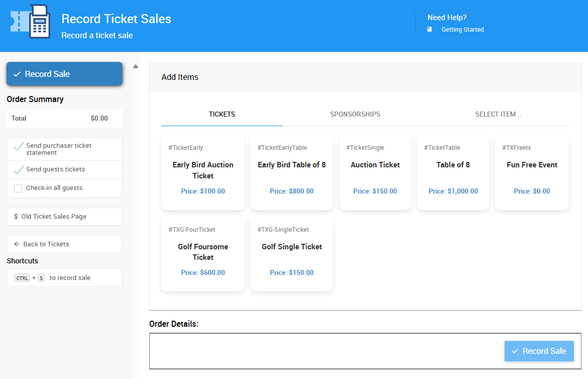
Task: Click the CTRL key badge in Shortcuts
Action: tap(22, 277)
